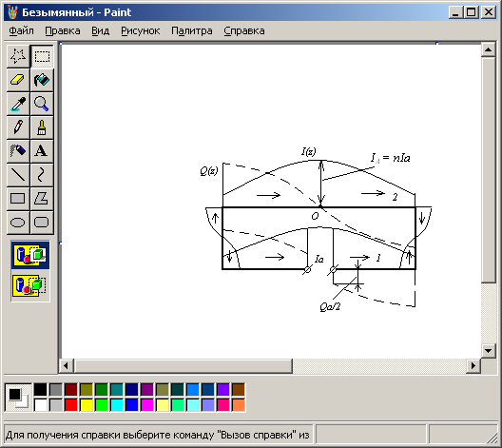Select the rectangular Select tool

tap(42, 56)
